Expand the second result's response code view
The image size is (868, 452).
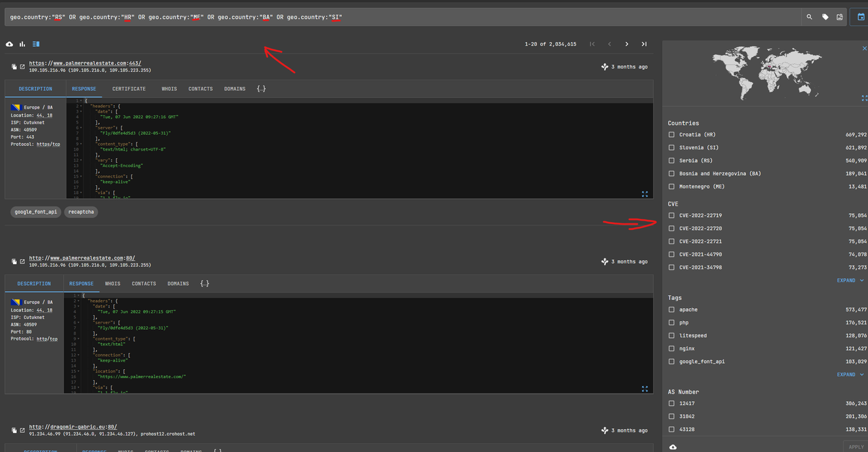(645, 389)
